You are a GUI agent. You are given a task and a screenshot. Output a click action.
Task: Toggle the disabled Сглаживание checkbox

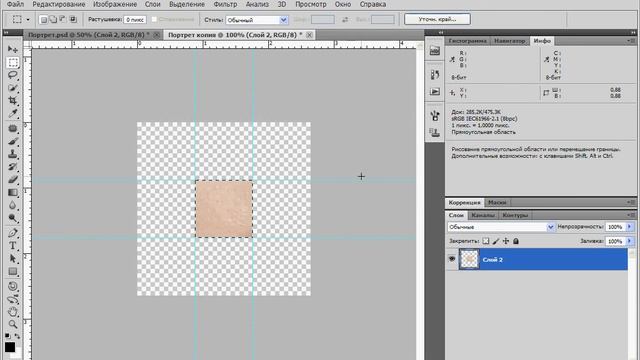(x=154, y=19)
